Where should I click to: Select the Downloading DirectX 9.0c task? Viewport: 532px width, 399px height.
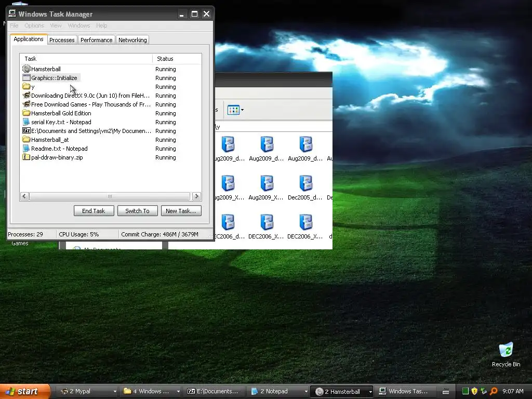[110, 96]
